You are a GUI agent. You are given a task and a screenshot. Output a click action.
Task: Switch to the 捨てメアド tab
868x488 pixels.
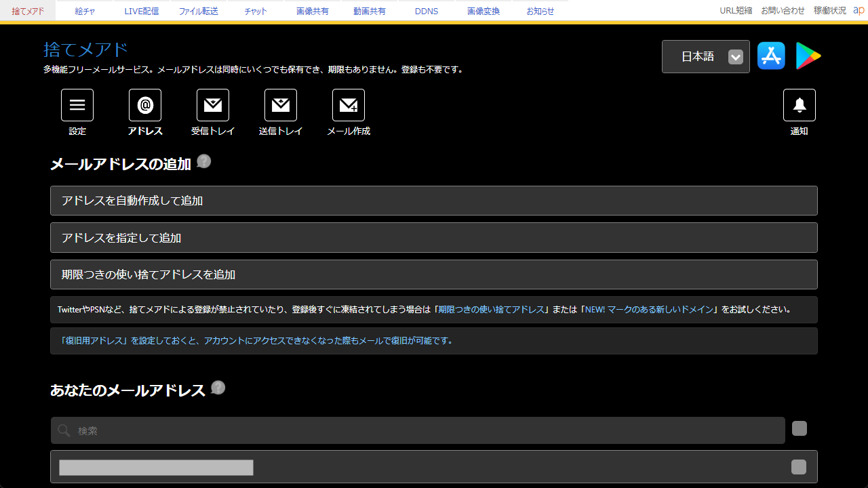pyautogui.click(x=28, y=11)
